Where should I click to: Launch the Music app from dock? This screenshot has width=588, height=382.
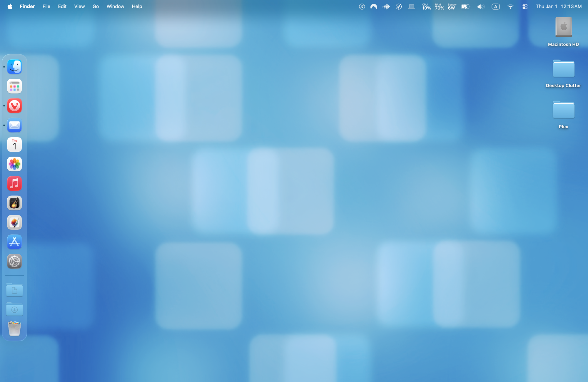pos(14,184)
